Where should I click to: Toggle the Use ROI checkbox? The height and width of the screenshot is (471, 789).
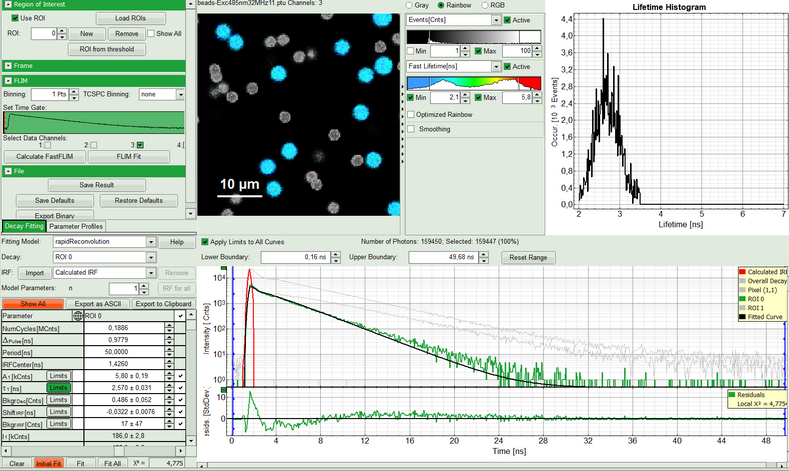[x=13, y=19]
